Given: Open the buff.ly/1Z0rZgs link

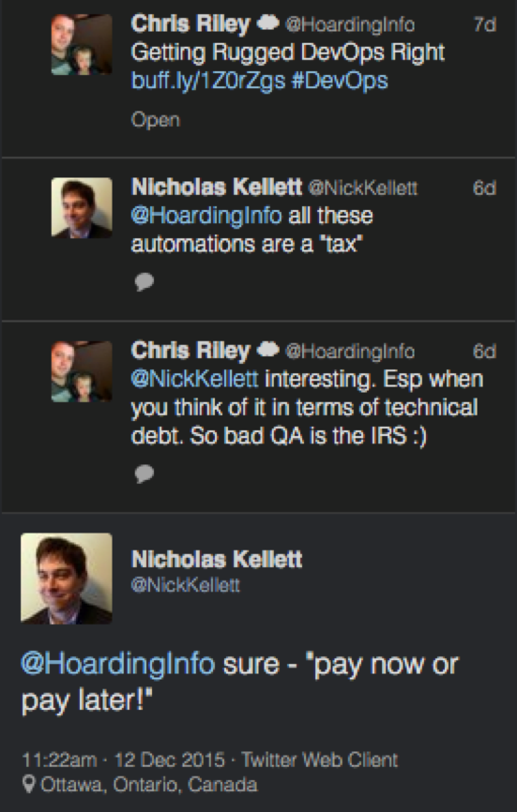Looking at the screenshot, I should tap(208, 81).
